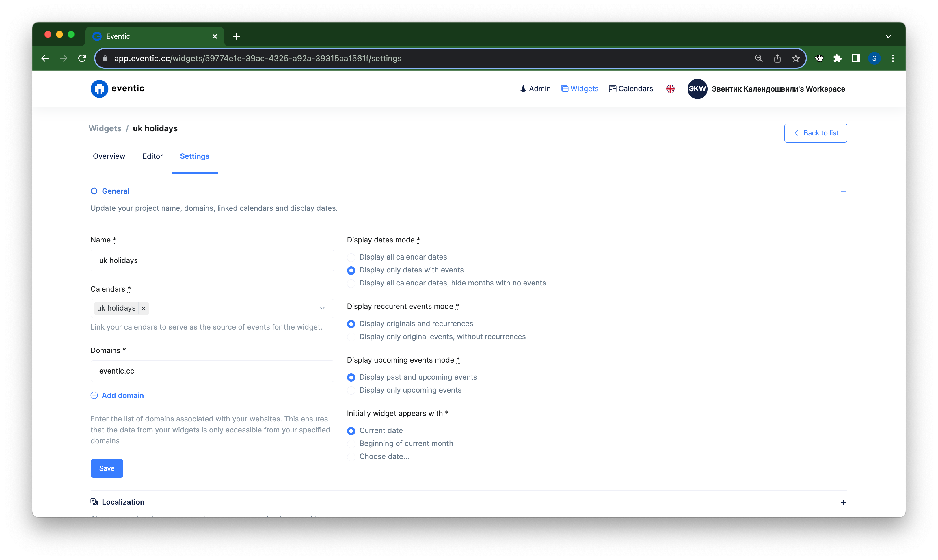
Task: Click the General section gear icon
Action: coord(94,191)
